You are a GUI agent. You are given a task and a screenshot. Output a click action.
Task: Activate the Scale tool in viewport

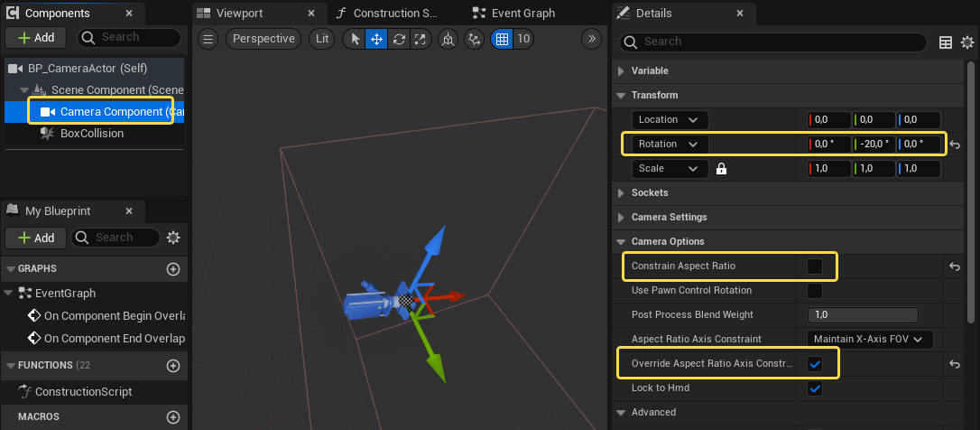point(420,39)
